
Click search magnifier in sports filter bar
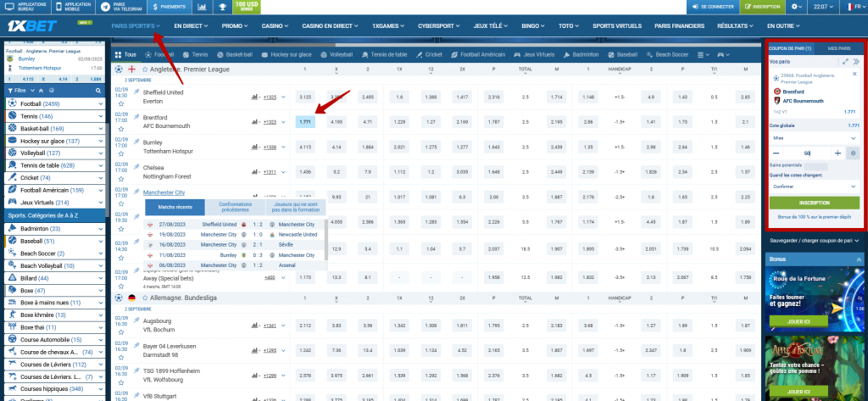tap(98, 90)
